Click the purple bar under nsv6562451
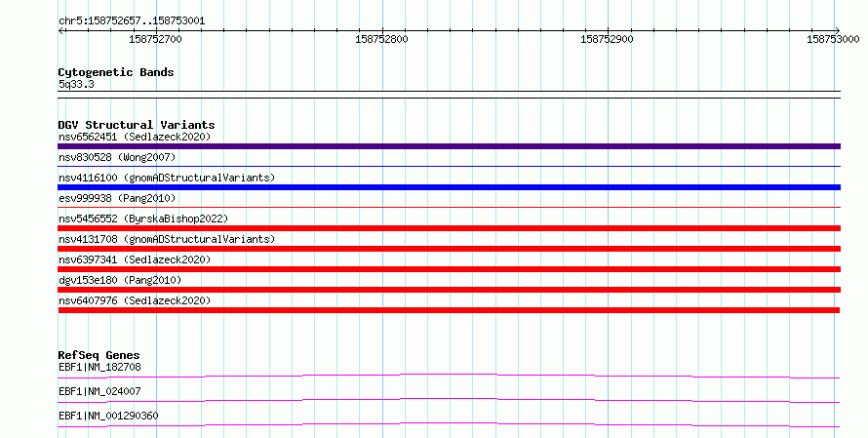 [x=449, y=146]
